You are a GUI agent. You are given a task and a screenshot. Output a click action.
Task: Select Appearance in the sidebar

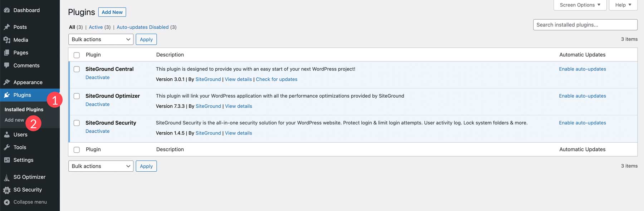28,82
